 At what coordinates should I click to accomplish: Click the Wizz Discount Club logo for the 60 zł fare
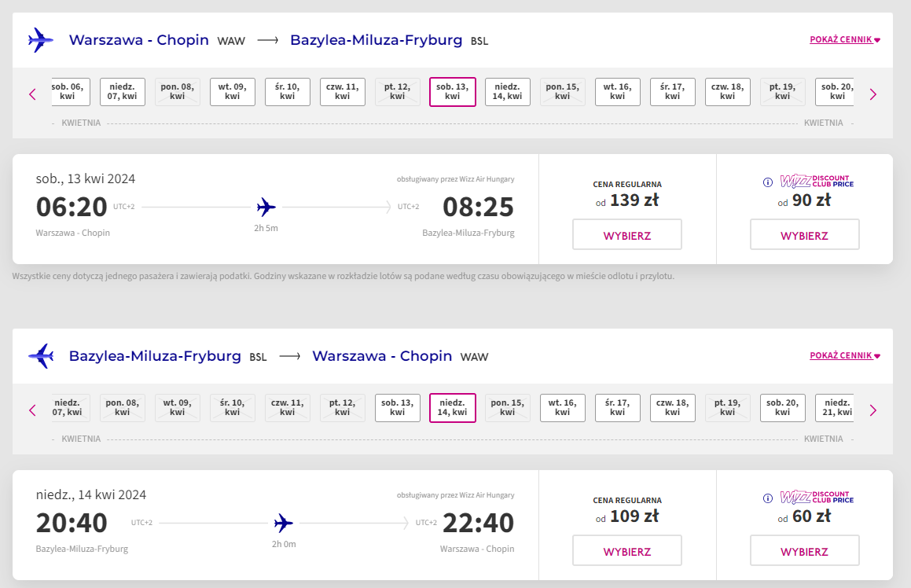[817, 498]
